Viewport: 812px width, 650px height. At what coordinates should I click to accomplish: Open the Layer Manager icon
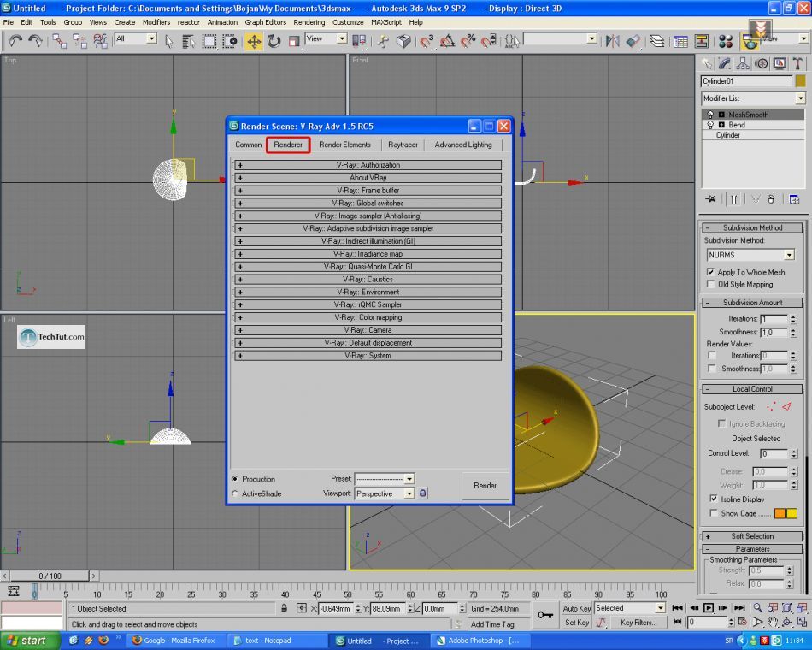tap(657, 41)
